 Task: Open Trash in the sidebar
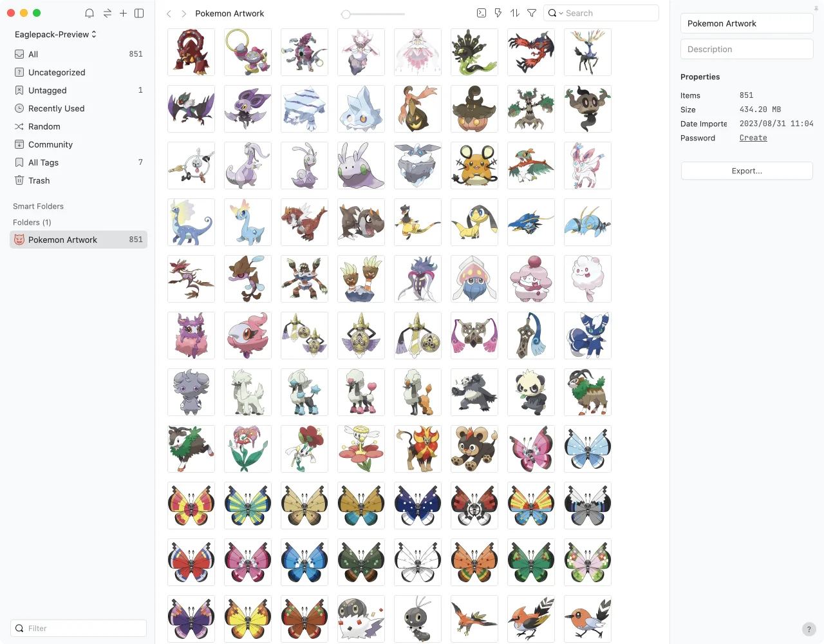79,180
